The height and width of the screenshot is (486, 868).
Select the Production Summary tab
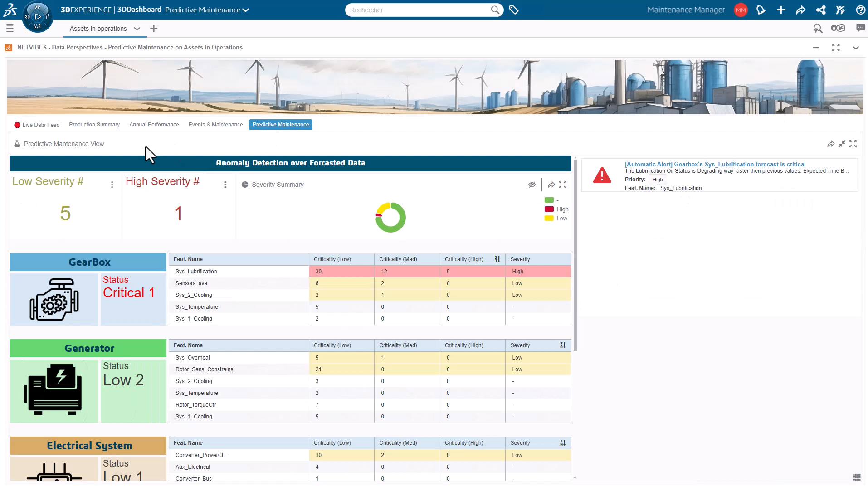[94, 125]
